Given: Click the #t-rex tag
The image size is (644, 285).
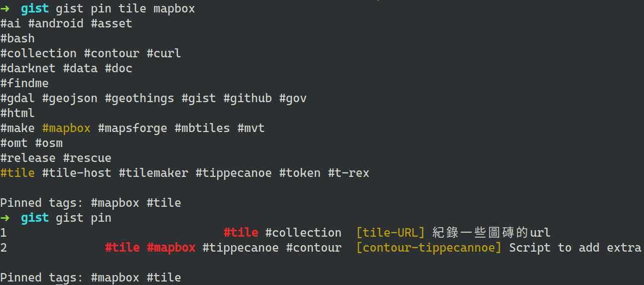Looking at the screenshot, I should pos(349,173).
